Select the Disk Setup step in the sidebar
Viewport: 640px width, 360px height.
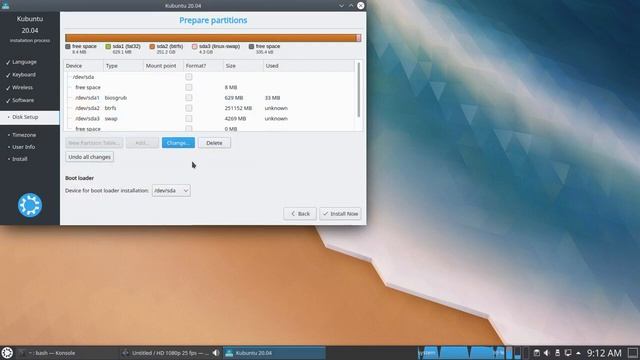(29, 117)
